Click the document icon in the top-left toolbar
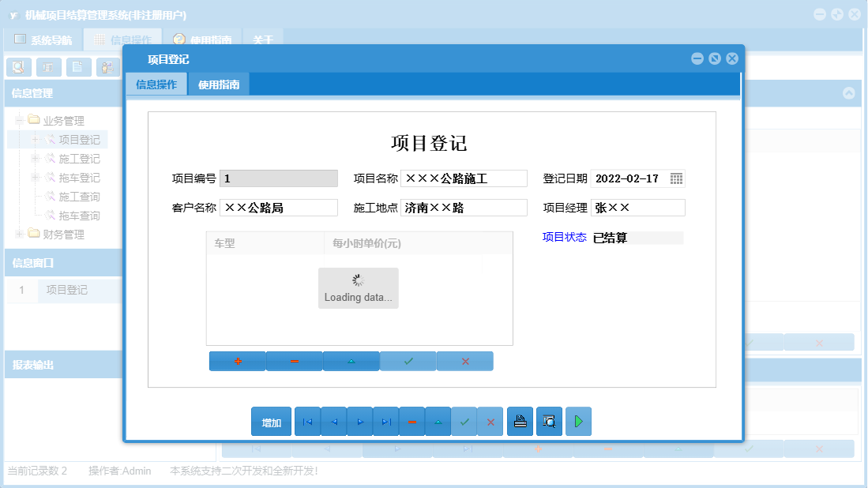Image resolution: width=868 pixels, height=488 pixels. [x=77, y=67]
